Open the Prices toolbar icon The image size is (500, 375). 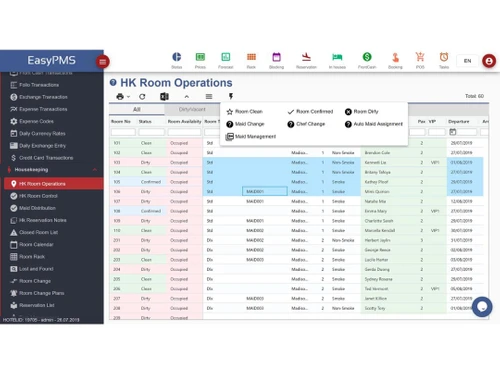[200, 57]
